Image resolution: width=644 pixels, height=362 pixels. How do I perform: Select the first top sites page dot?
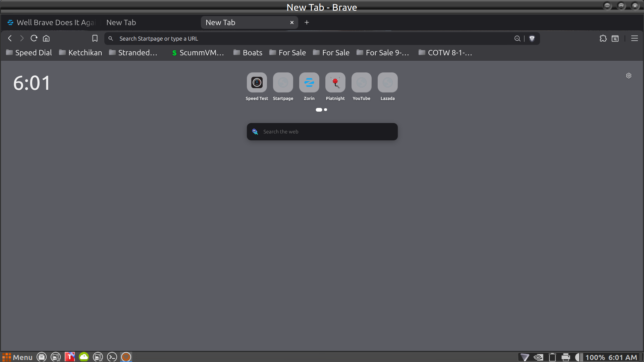coord(319,110)
